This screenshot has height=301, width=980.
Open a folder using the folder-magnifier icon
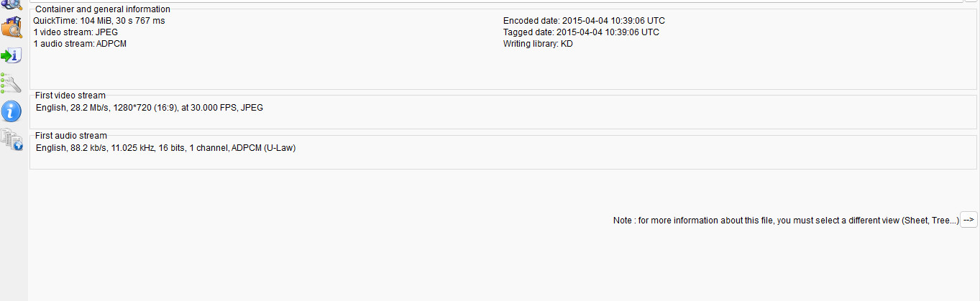pyautogui.click(x=12, y=28)
